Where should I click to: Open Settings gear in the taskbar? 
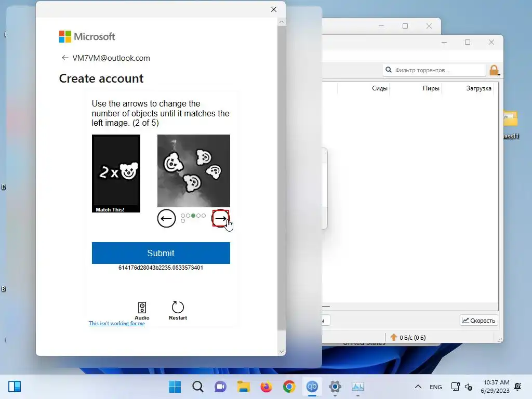tap(335, 387)
